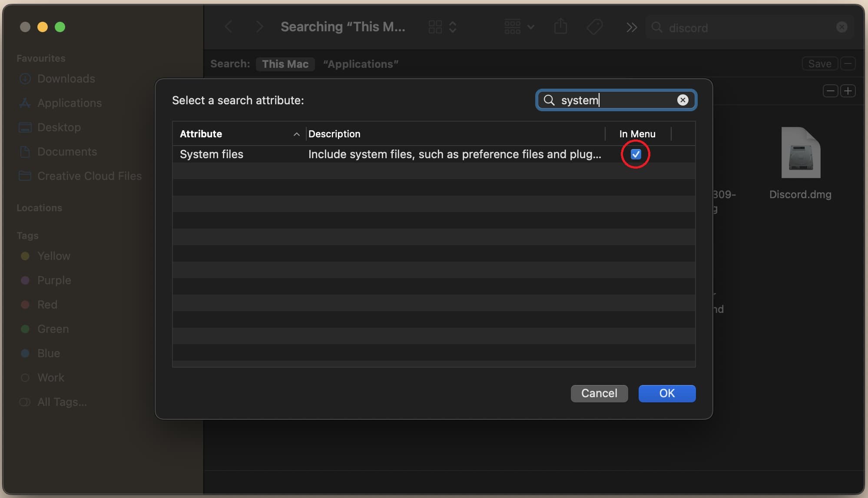Image resolution: width=868 pixels, height=498 pixels.
Task: Clear the attribute search field text
Action: pos(682,100)
